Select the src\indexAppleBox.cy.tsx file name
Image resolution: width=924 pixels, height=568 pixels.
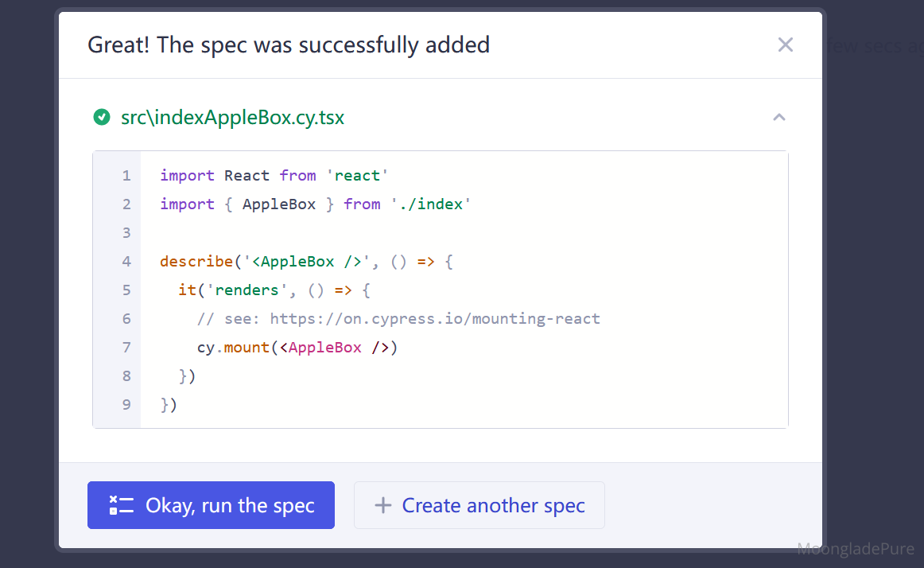(232, 118)
